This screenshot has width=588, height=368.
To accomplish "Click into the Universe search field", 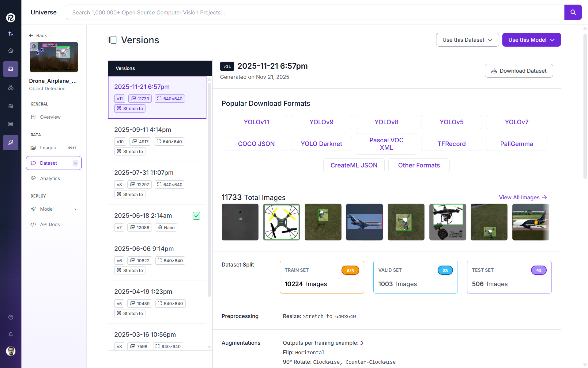I will click(315, 12).
